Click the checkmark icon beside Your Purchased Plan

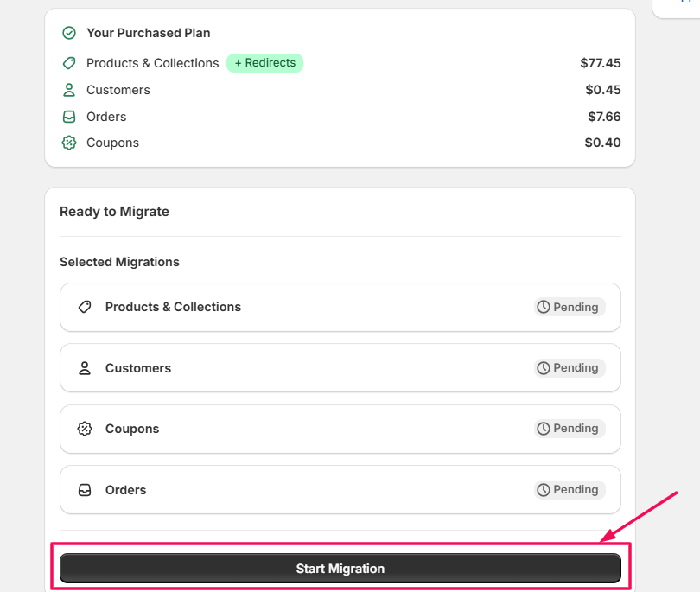pyautogui.click(x=69, y=33)
